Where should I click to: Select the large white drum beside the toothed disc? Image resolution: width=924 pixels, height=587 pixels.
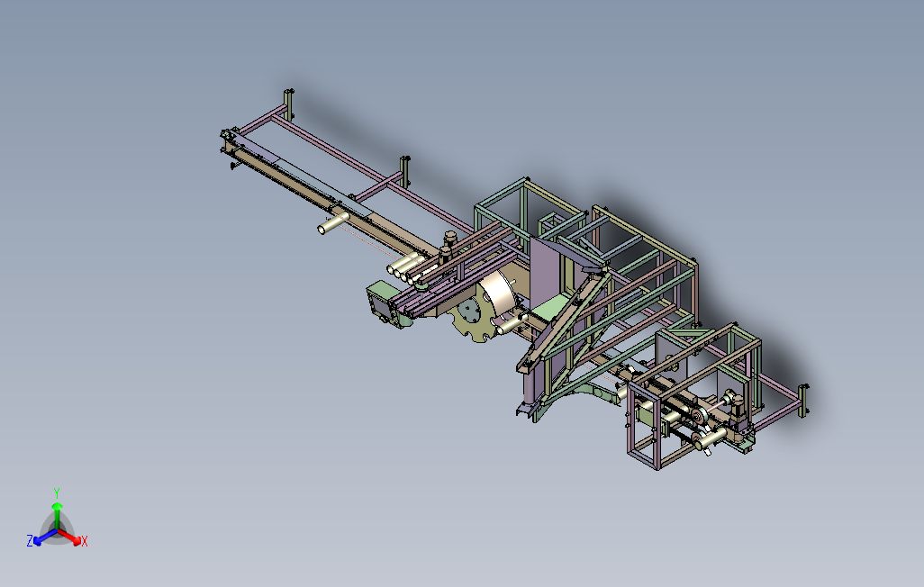pos(497,294)
